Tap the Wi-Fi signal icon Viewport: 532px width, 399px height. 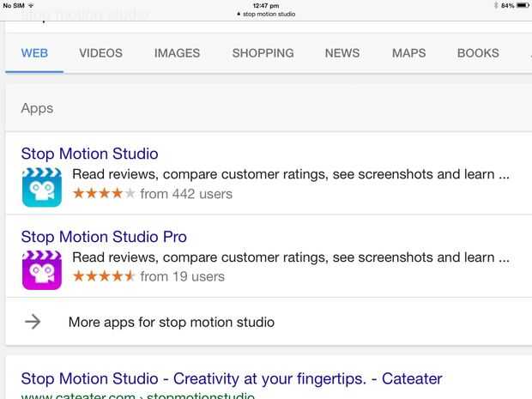[x=31, y=6]
